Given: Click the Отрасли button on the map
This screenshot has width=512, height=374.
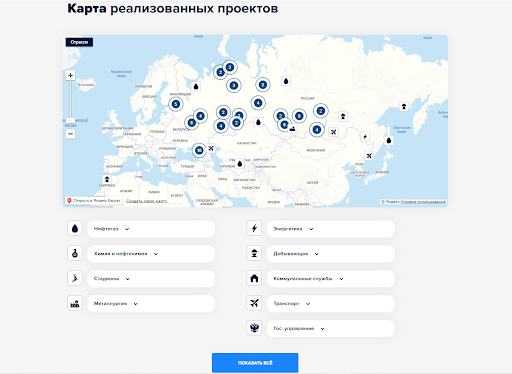Looking at the screenshot, I should tap(79, 42).
